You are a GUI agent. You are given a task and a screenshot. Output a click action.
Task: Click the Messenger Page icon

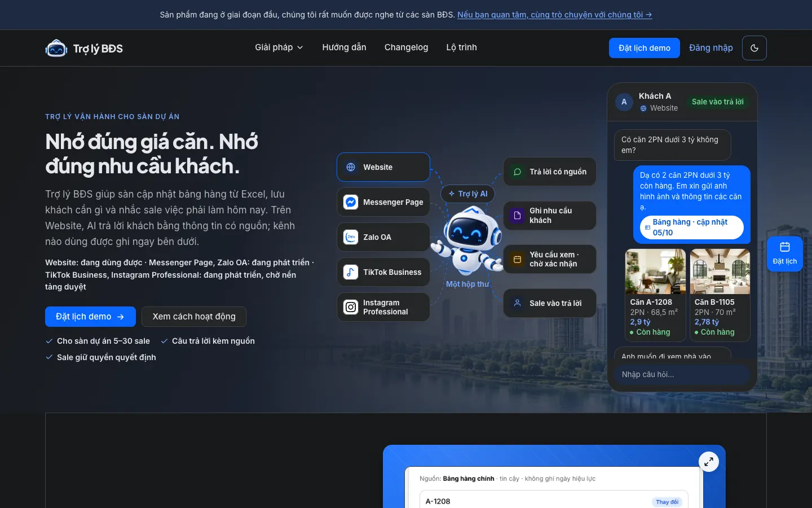pyautogui.click(x=351, y=202)
